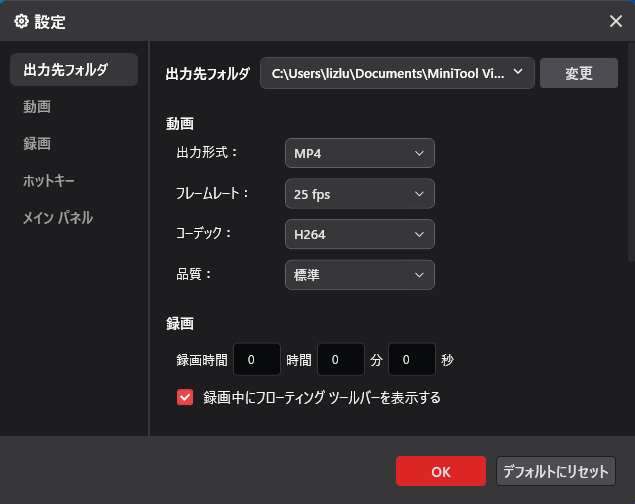
Task: Go to 録画 section in sidebar
Action: 37,144
